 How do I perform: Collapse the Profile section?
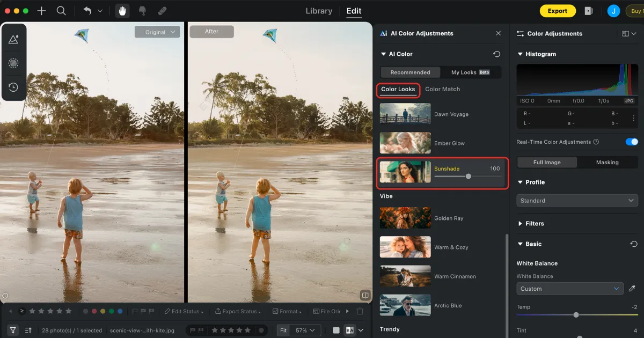(520, 182)
